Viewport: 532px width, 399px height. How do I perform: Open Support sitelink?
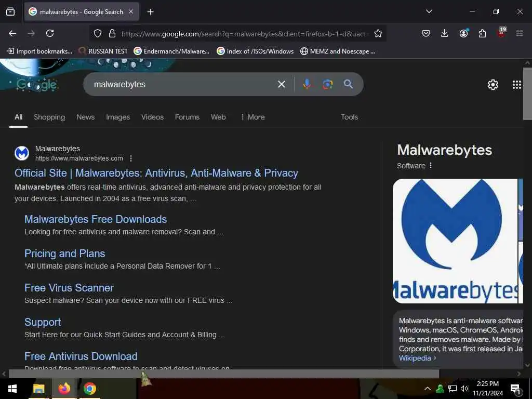(43, 322)
